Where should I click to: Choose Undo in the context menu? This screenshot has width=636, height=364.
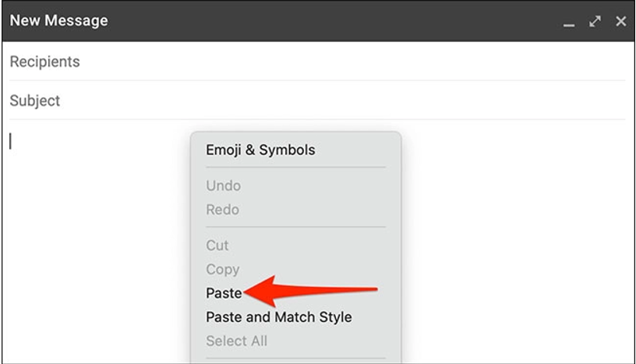coord(223,186)
